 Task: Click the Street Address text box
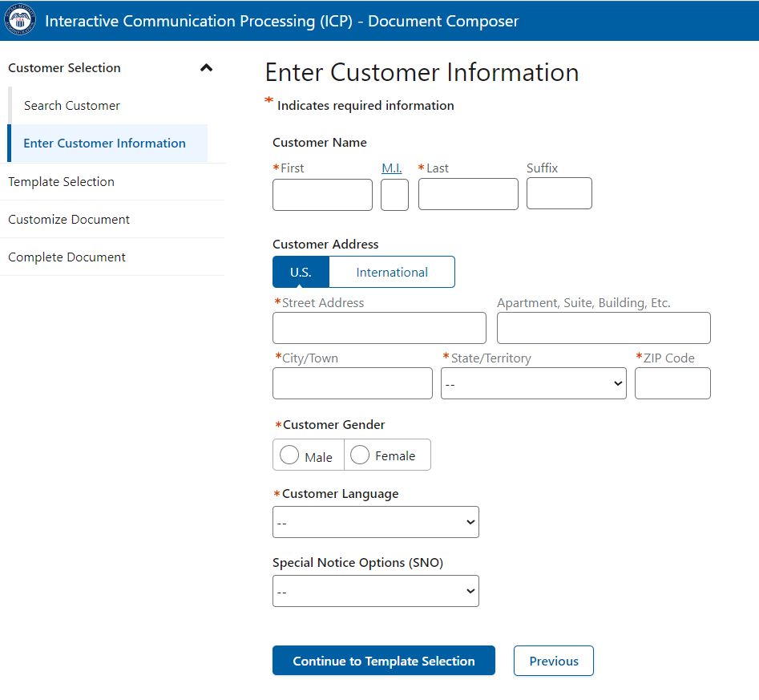379,328
